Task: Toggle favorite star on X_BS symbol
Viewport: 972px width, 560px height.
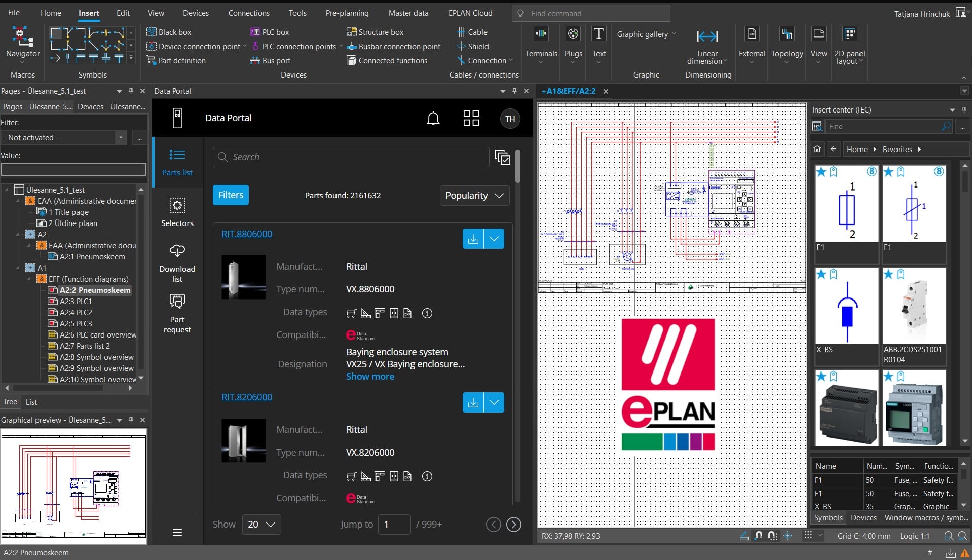Action: (821, 274)
